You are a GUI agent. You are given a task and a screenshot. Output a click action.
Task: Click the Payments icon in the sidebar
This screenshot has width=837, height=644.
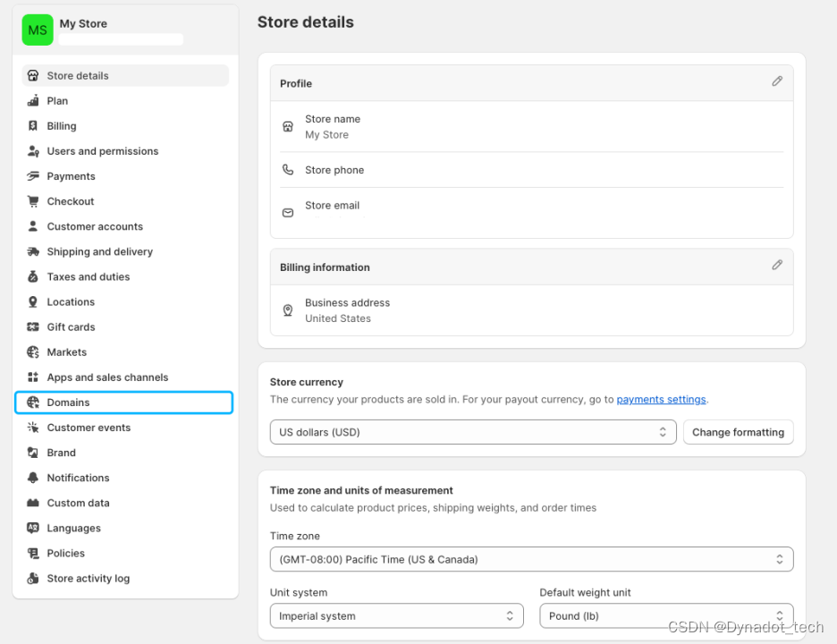33,176
